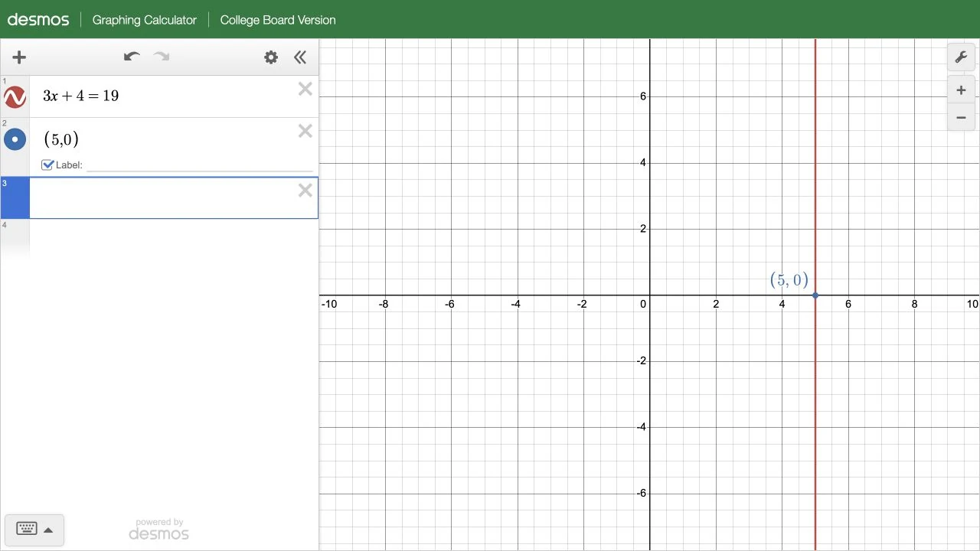Click the Desmos logo in header
The image size is (980, 551).
click(38, 20)
